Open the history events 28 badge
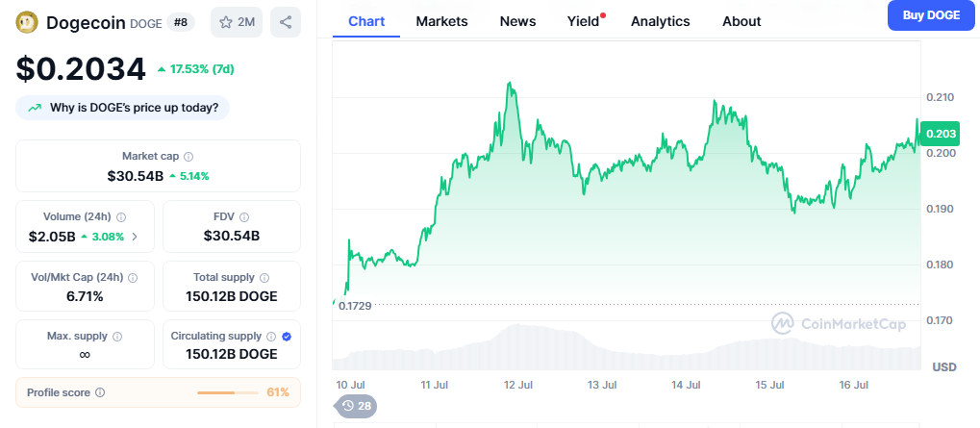Viewport: 980px width, 428px height. point(357,406)
